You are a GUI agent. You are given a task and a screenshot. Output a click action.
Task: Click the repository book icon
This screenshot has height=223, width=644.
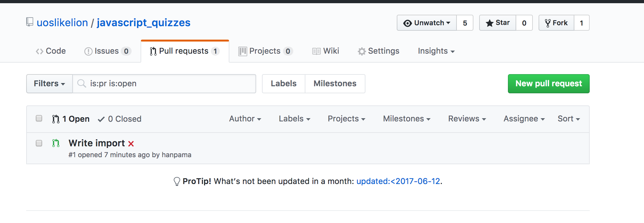[x=30, y=22]
